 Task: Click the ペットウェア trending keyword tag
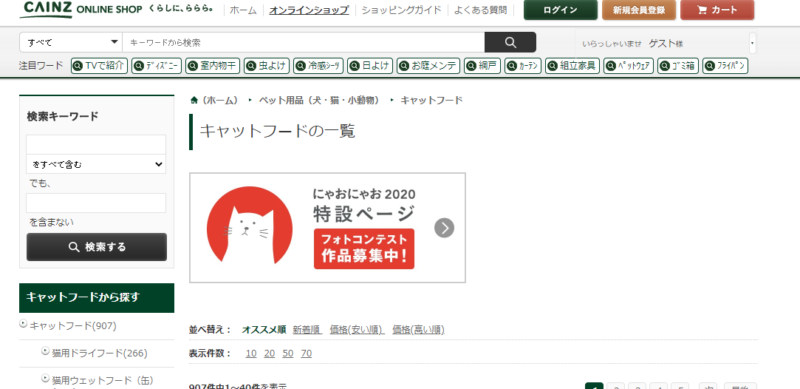pyautogui.click(x=629, y=66)
